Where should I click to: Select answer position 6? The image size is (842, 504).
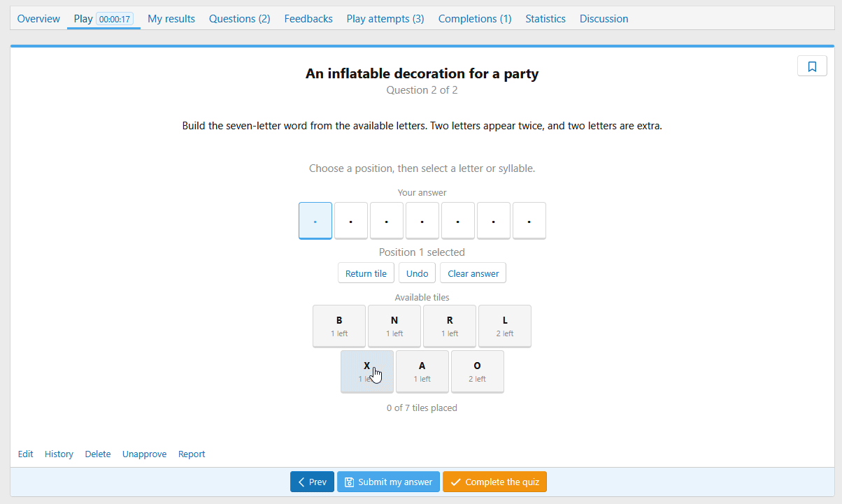tap(494, 221)
